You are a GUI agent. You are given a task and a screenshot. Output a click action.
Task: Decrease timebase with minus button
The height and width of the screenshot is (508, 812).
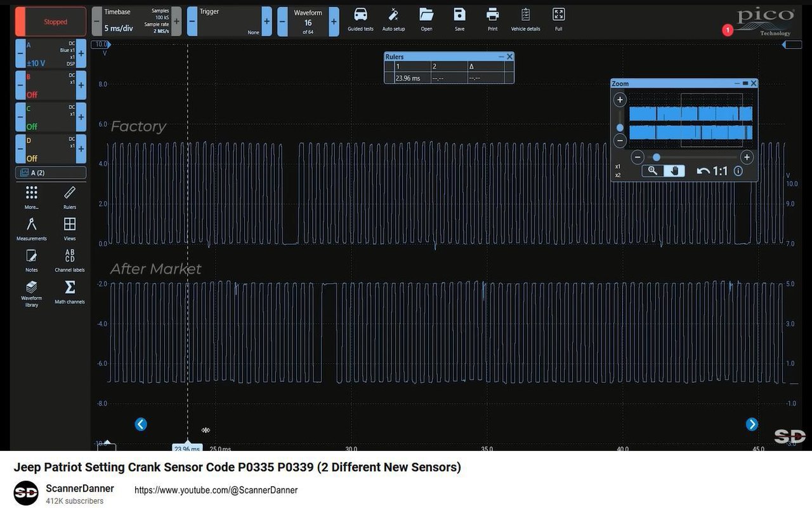pyautogui.click(x=96, y=22)
